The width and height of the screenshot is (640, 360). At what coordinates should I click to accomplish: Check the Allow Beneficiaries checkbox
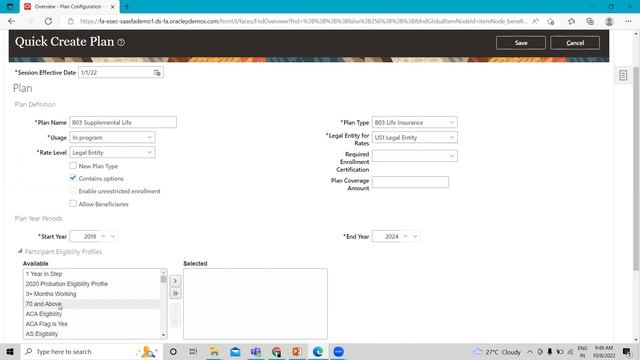tap(73, 203)
